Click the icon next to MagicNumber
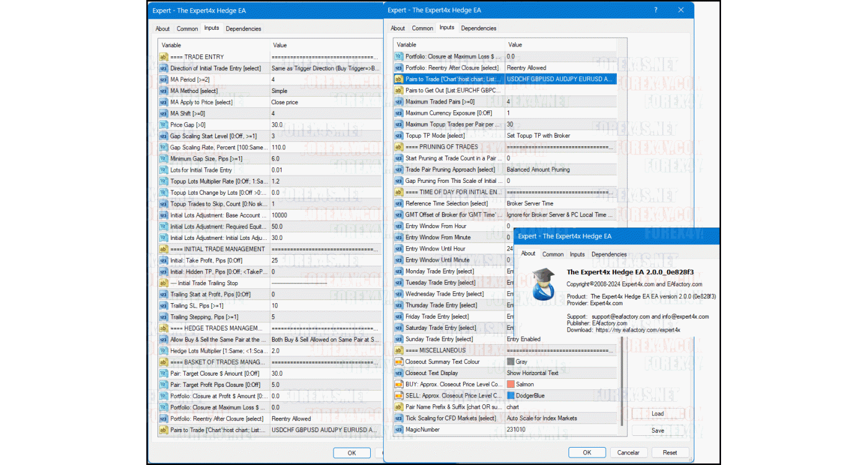This screenshot has height=465, width=868. 399,430
